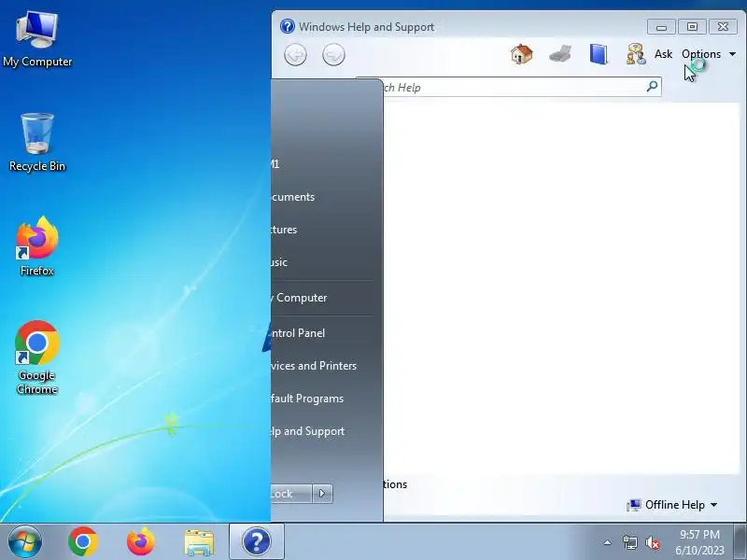Click the Ask people icon
Screen dimensions: 747x560
(636, 54)
